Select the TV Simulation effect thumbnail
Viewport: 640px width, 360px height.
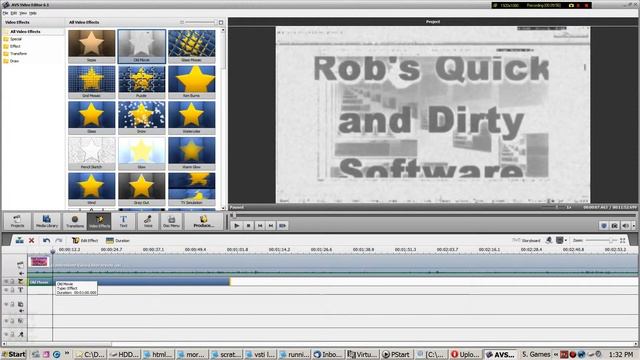click(x=191, y=189)
